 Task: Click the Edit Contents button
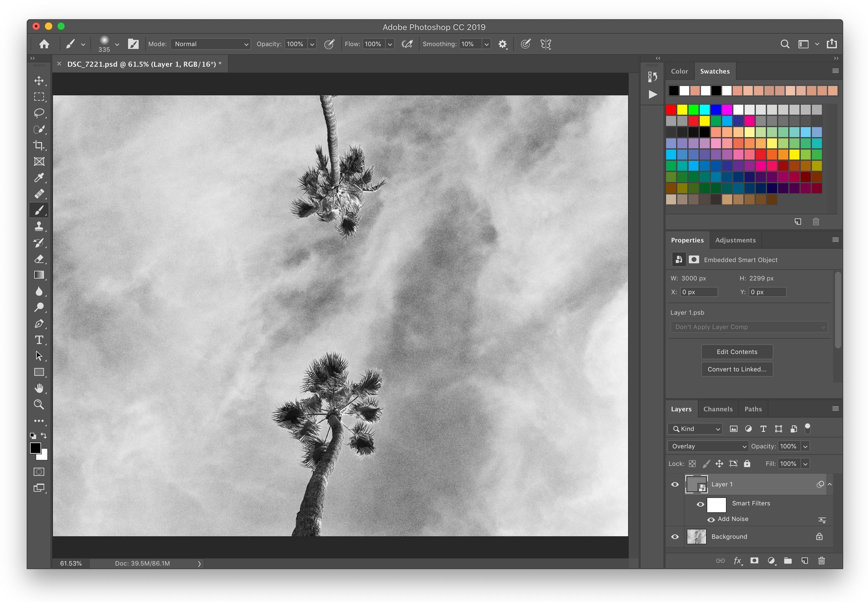737,351
